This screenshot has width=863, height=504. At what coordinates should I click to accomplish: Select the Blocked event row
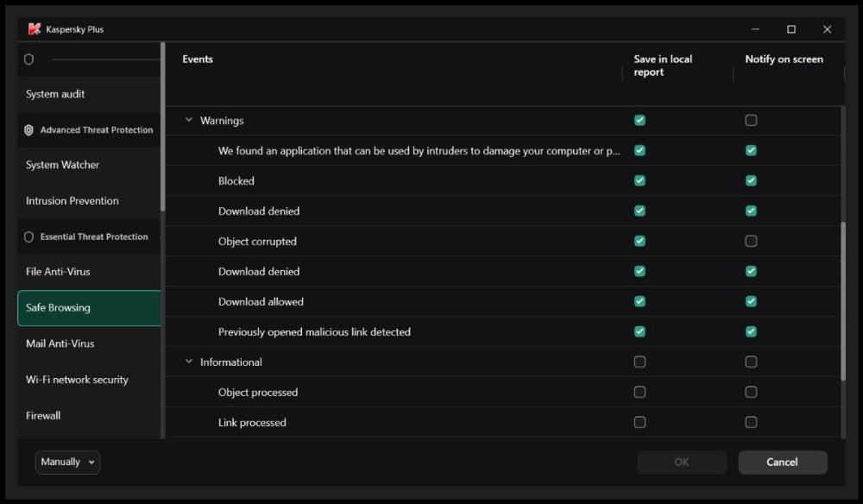tap(503, 180)
